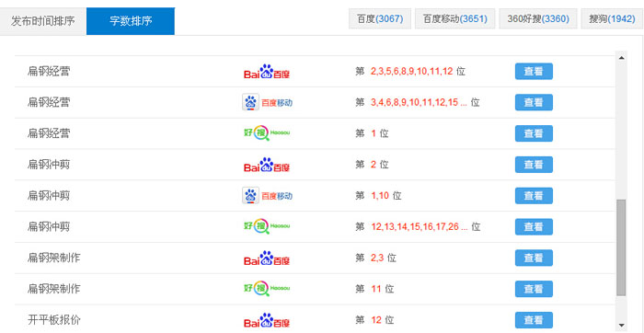
Task: Click the vertical scrollbar thumb
Action: click(621, 247)
